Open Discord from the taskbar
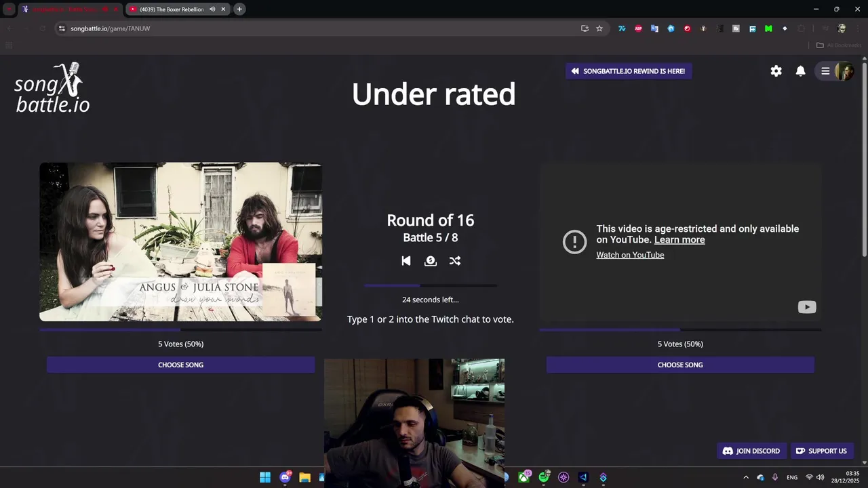Screen dimensions: 868x488 (x=285, y=477)
